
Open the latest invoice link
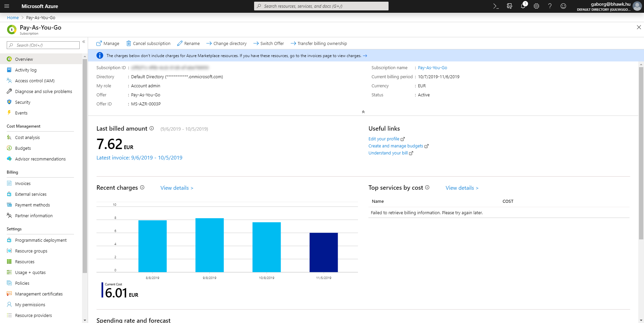click(x=139, y=157)
